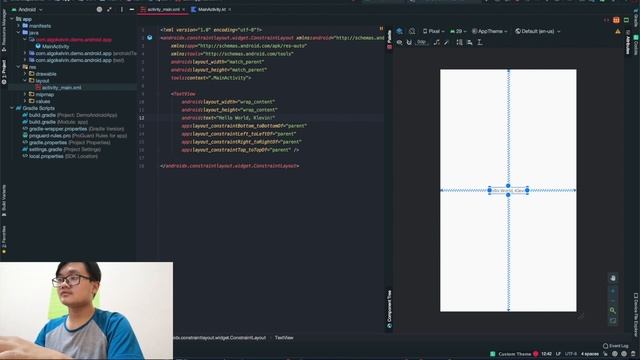640x360 pixels.
Task: Open the API 29 version dropdown
Action: pos(458,31)
